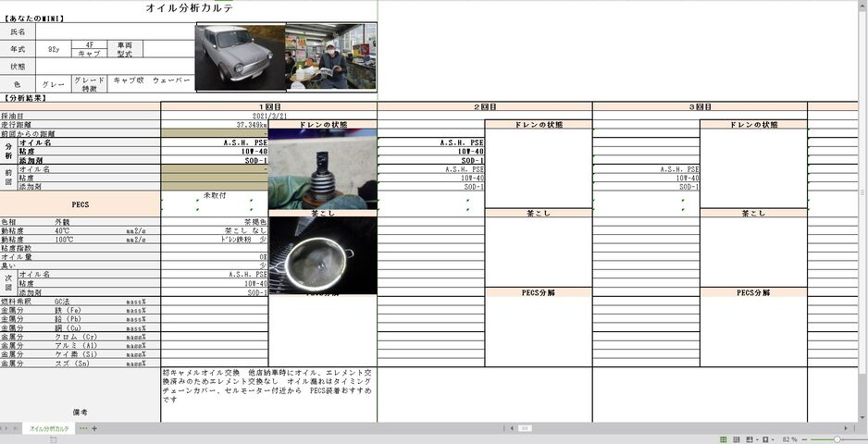Switch to normal grid view in status bar

pos(723,439)
